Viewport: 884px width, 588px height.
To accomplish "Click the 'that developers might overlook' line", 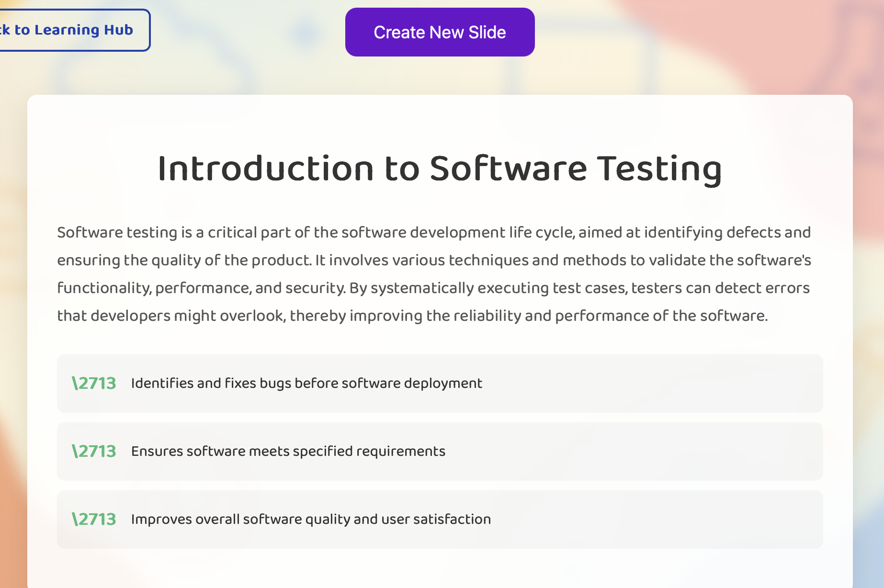I will (x=412, y=316).
